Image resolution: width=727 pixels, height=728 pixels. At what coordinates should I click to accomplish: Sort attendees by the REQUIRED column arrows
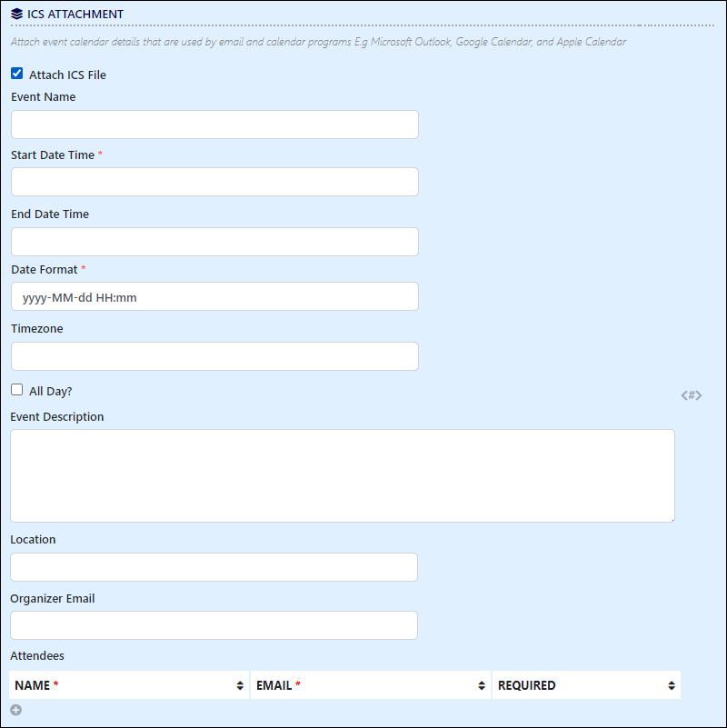click(672, 685)
